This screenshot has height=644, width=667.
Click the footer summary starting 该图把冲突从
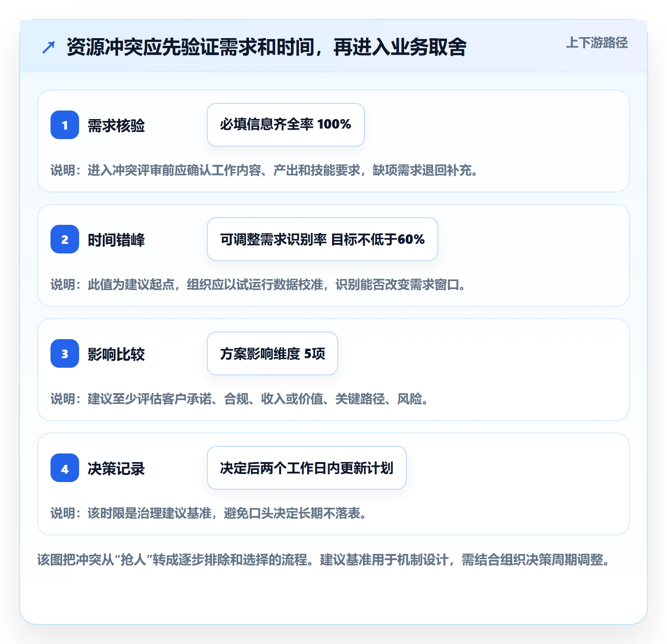click(x=324, y=559)
